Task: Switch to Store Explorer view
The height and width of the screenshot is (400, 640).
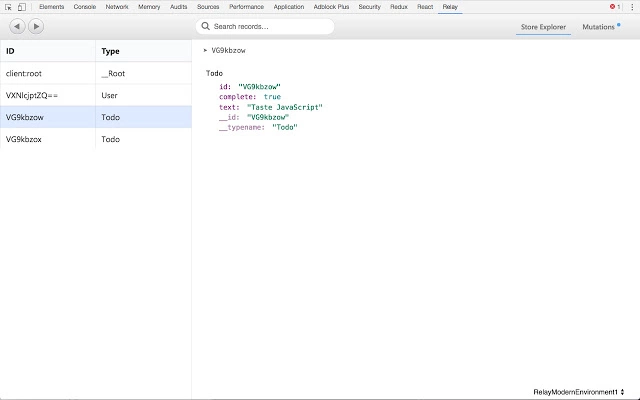Action: click(x=543, y=27)
